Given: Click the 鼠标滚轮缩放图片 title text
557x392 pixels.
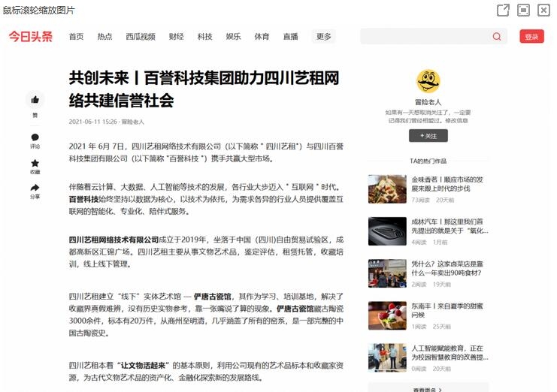Looking at the screenshot, I should tap(39, 10).
